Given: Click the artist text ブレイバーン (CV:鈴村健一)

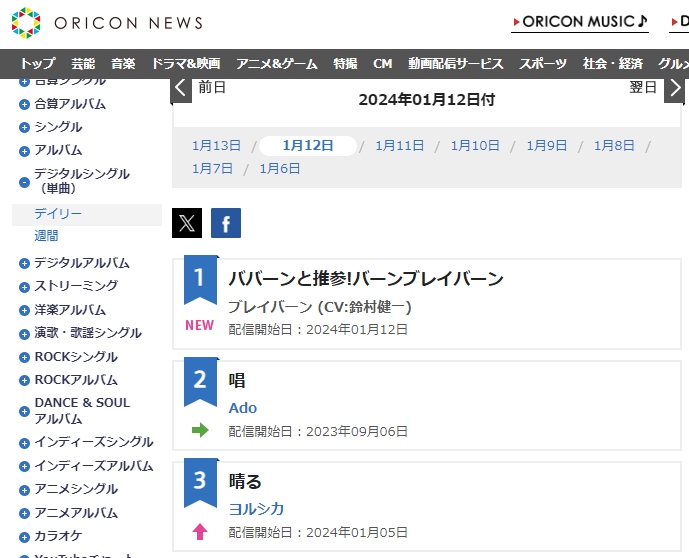Looking at the screenshot, I should pos(319,307).
